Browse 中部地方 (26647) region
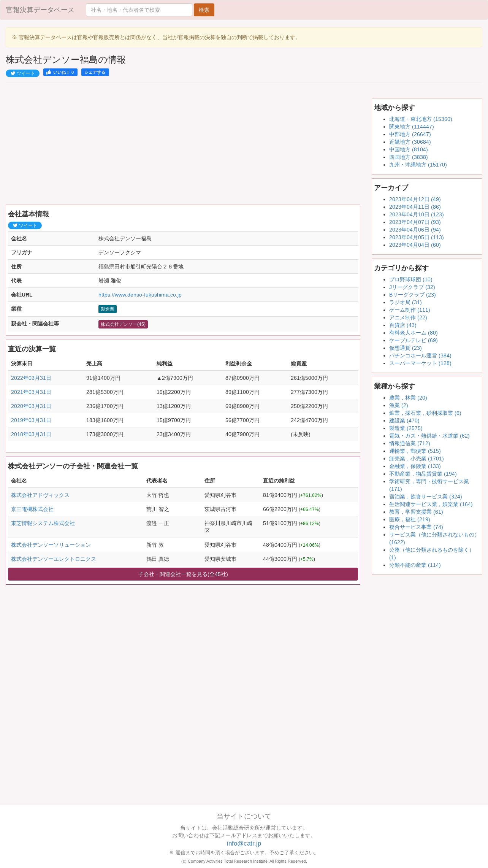This screenshot has height=868, width=488. click(410, 134)
